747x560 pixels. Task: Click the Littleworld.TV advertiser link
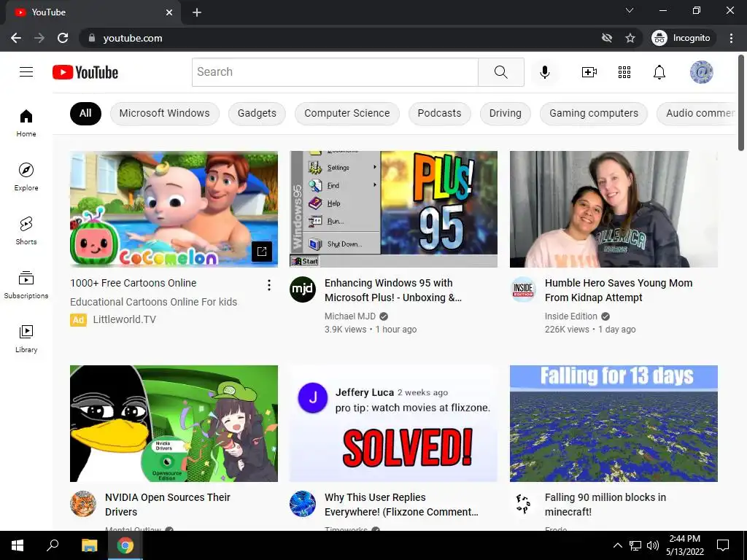point(124,319)
